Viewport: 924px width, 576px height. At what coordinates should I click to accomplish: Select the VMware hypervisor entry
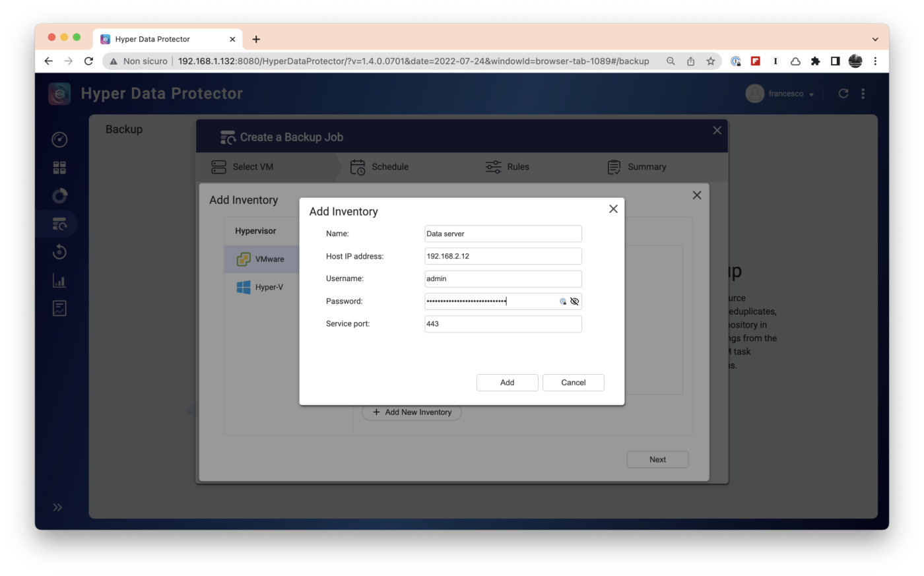[261, 259]
